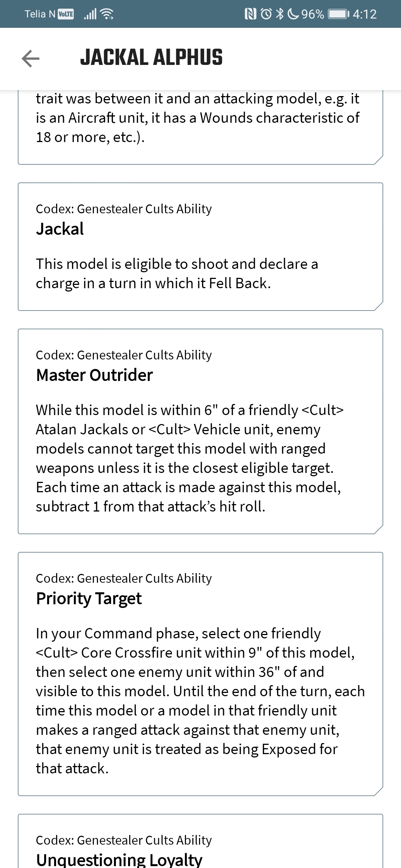This screenshot has width=401, height=868.
Task: Tap the do-not-disturb moon icon
Action: [293, 14]
